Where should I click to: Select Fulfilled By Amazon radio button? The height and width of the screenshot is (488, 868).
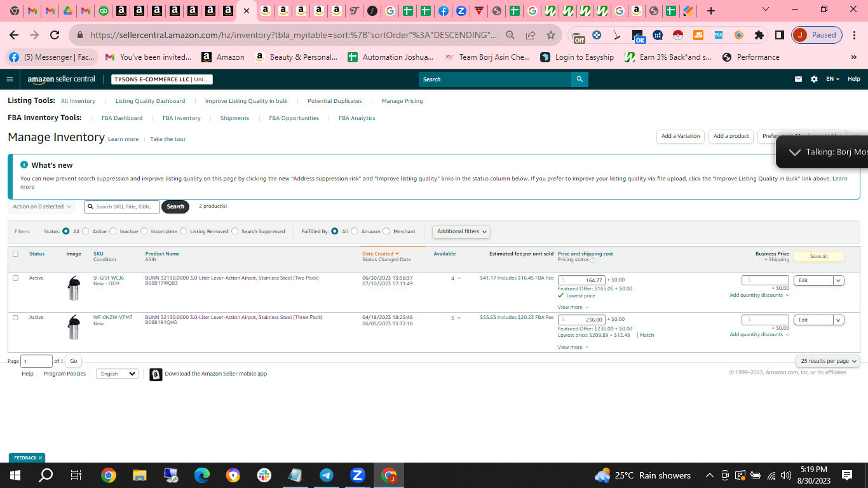[355, 231]
